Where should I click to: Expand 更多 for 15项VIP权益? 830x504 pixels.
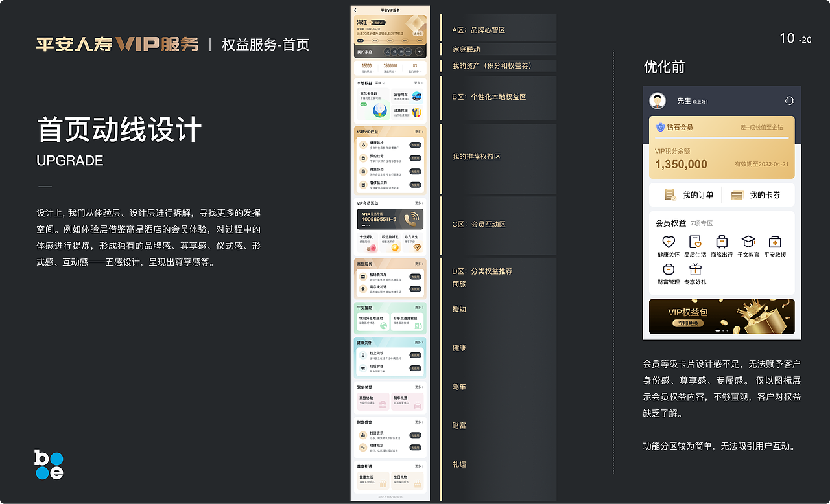pyautogui.click(x=419, y=132)
